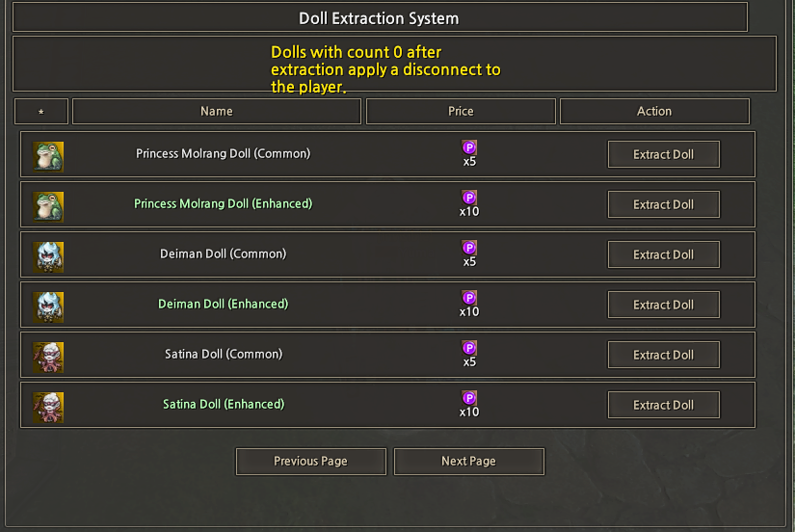Extract the Princess Molrang Doll (Common)
This screenshot has width=795, height=532.
tap(663, 154)
